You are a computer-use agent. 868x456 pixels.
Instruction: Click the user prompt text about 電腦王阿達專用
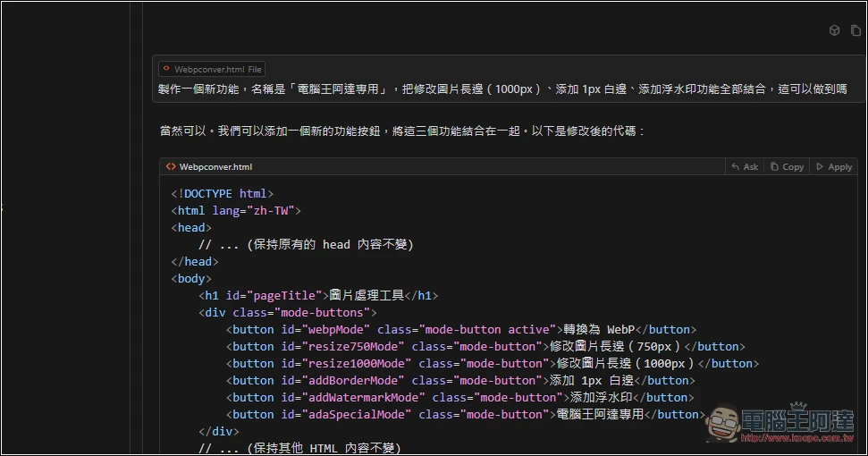click(x=502, y=89)
